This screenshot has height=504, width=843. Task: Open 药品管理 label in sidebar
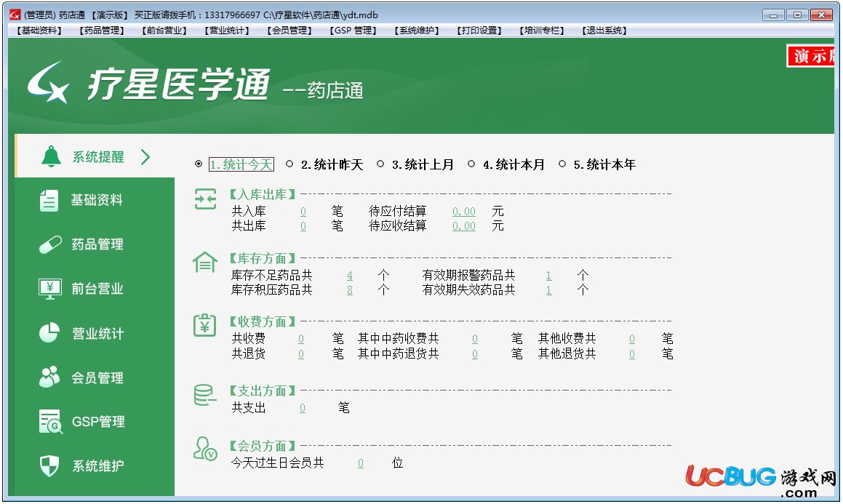pos(97,244)
